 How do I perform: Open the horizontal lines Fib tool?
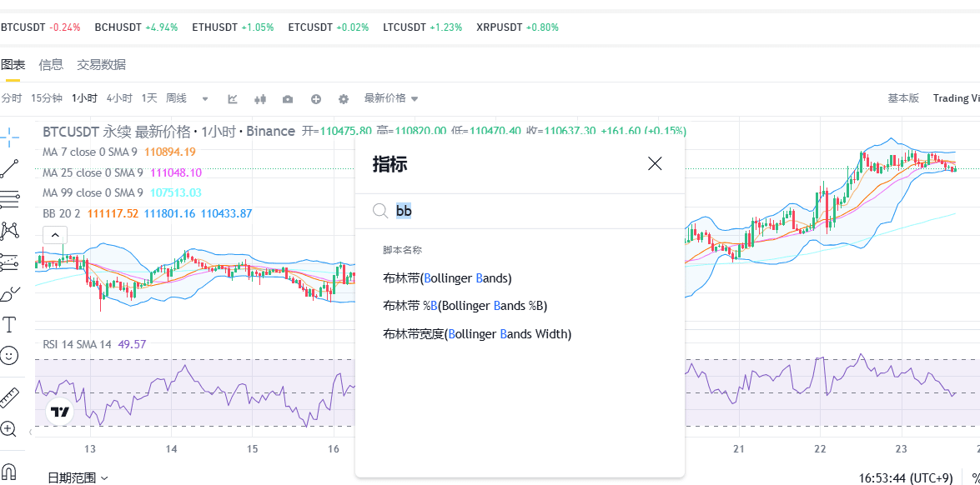[x=9, y=199]
